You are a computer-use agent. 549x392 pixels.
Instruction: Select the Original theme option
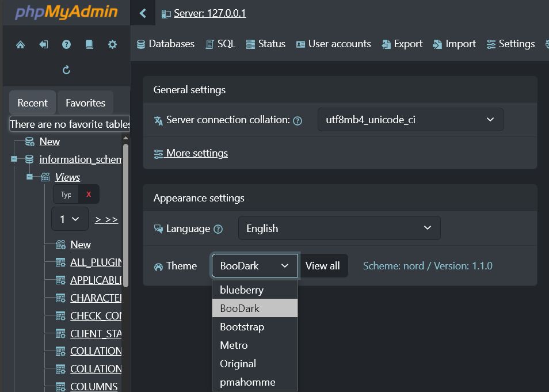click(255, 364)
